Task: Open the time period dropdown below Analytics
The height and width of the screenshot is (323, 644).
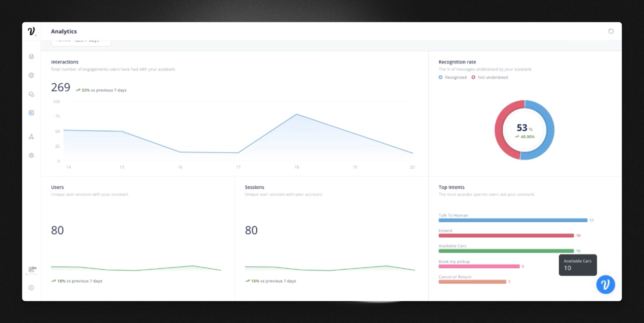Action: (x=81, y=42)
